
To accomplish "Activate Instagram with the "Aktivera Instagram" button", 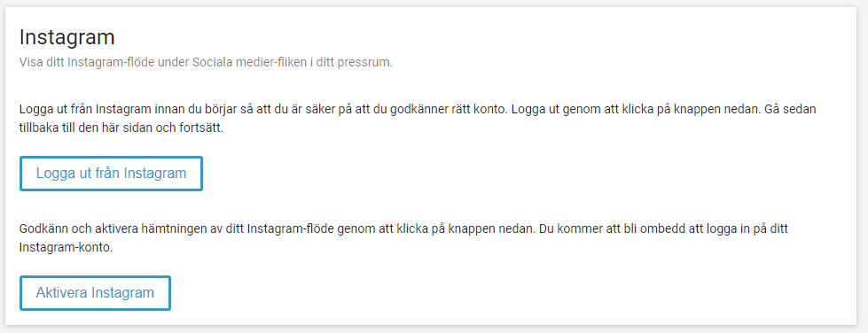I will coord(95,293).
